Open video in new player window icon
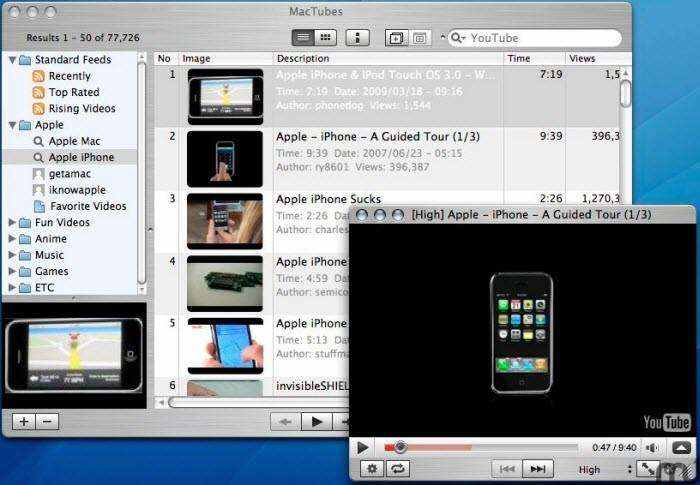This screenshot has width=700, height=485. click(x=396, y=38)
